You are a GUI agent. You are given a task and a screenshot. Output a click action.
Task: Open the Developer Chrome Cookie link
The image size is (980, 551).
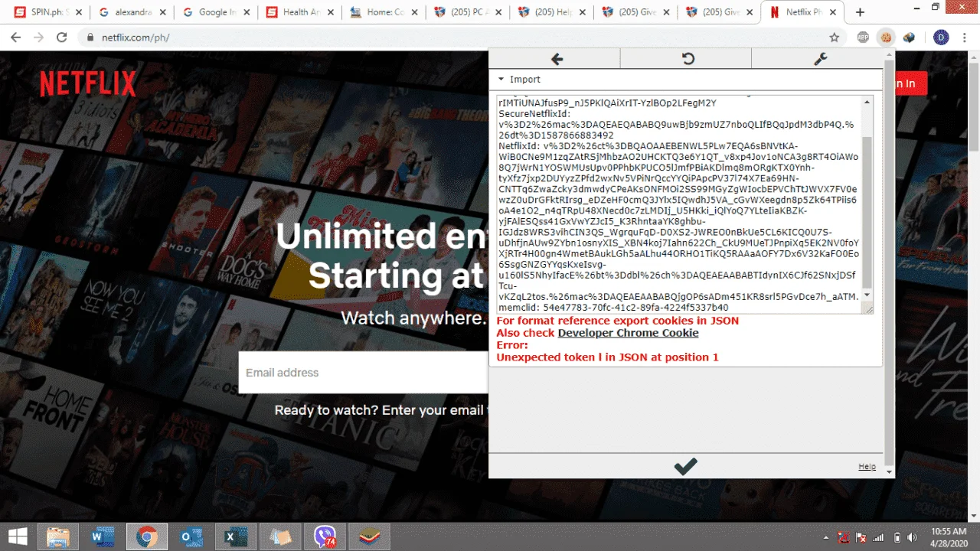(628, 333)
